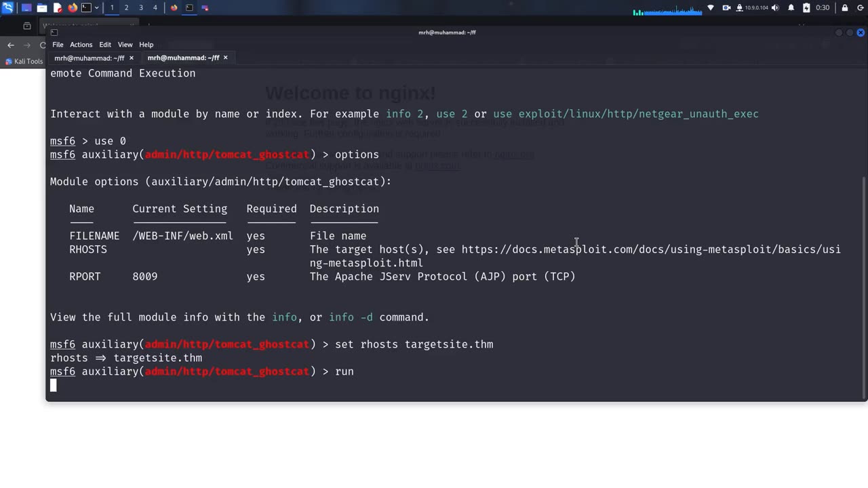
Task: Launch Firefox from the panel launcher
Action: point(73,7)
